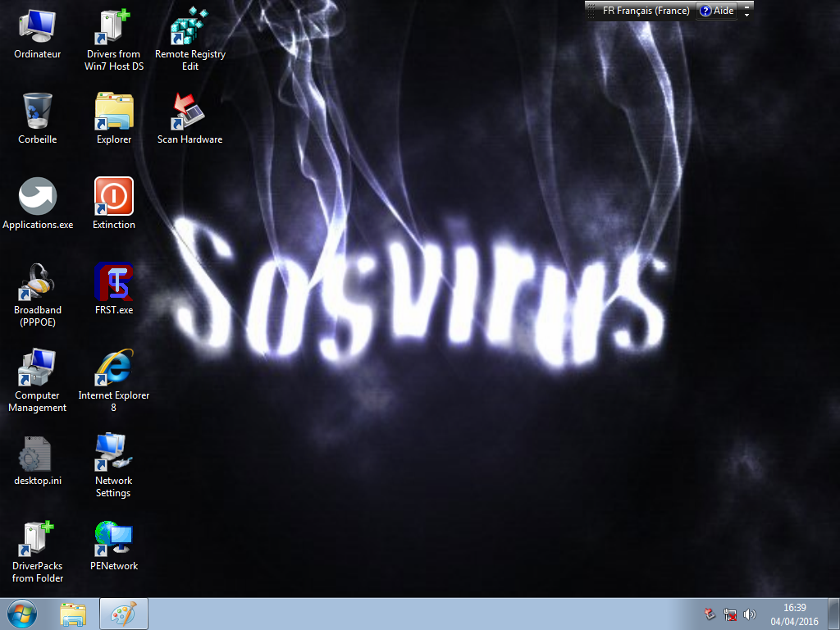Select the Network Settings shortcut

pos(113,466)
